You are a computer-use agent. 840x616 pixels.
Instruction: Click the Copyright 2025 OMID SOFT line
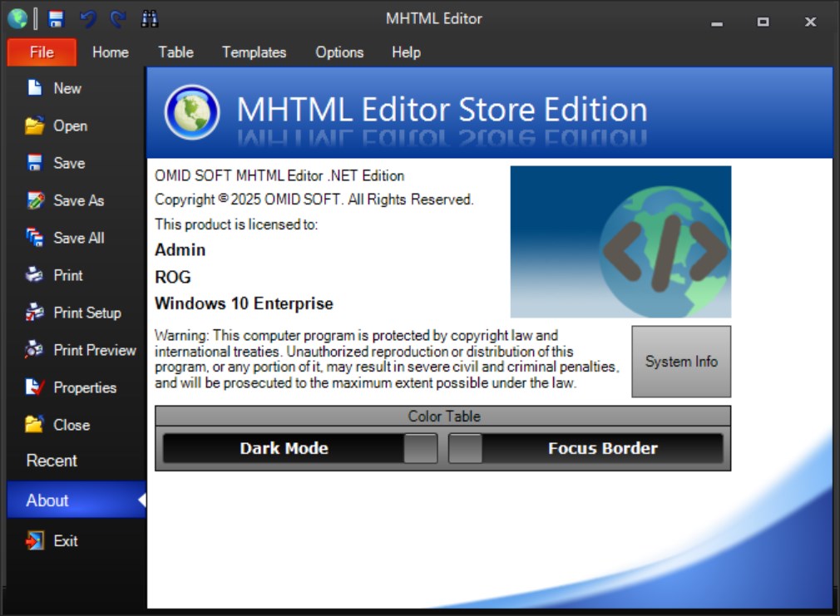(x=314, y=200)
